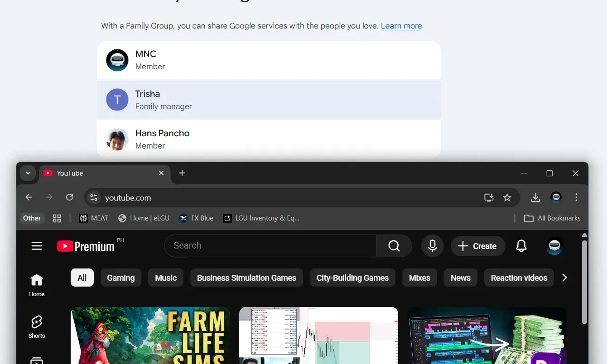Image resolution: width=607 pixels, height=364 pixels.
Task: Select MNC member in family group
Action: pyautogui.click(x=269, y=60)
